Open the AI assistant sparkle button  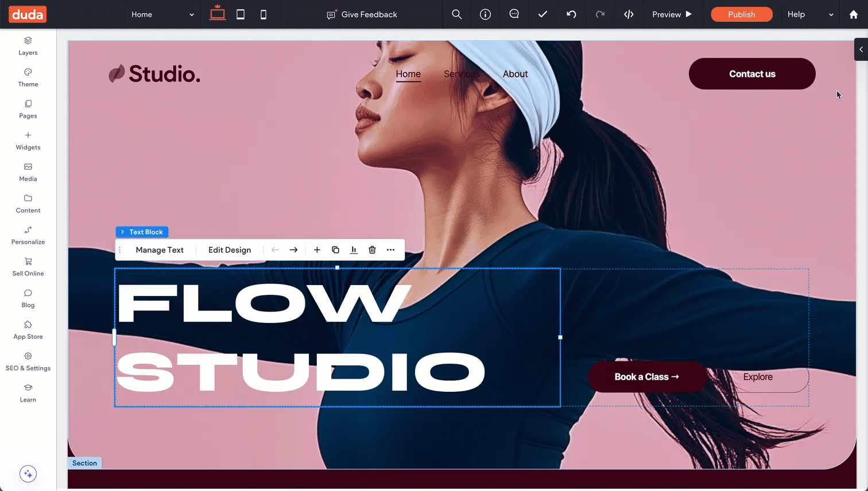[x=28, y=474]
